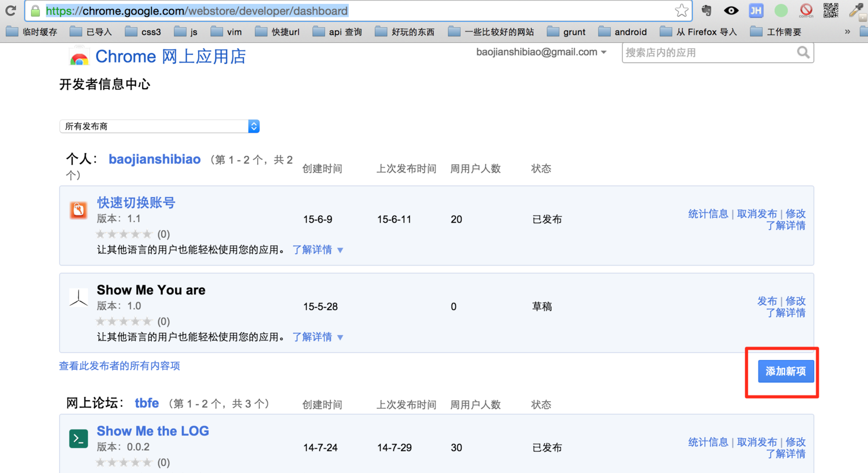
Task: Open the 从 Firefox 导入 bookmarks folder
Action: 699,32
